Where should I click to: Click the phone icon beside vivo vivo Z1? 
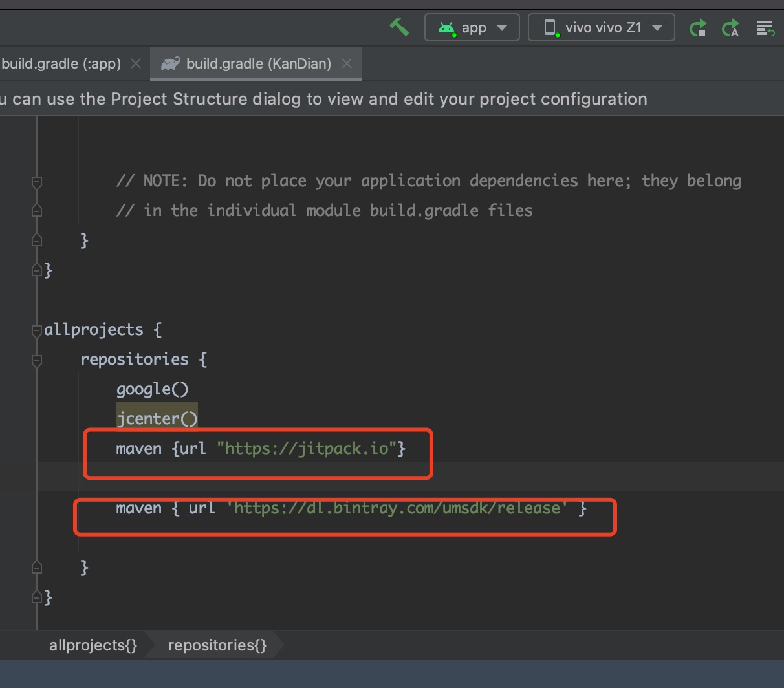tap(550, 28)
